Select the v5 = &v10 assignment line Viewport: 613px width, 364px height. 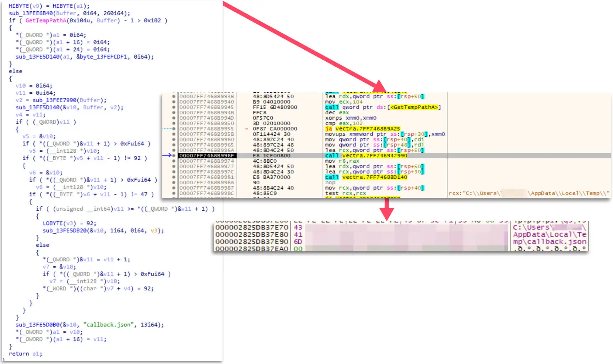39,136
